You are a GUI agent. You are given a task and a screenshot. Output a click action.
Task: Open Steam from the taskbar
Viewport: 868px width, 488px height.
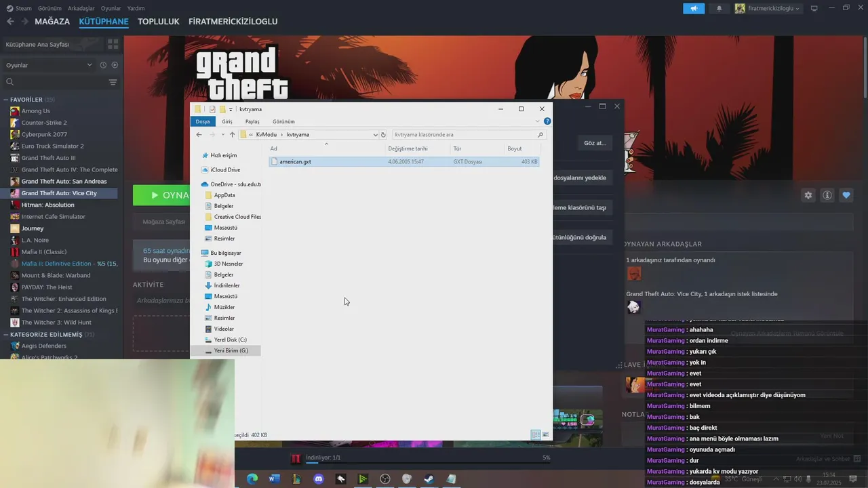point(429,479)
